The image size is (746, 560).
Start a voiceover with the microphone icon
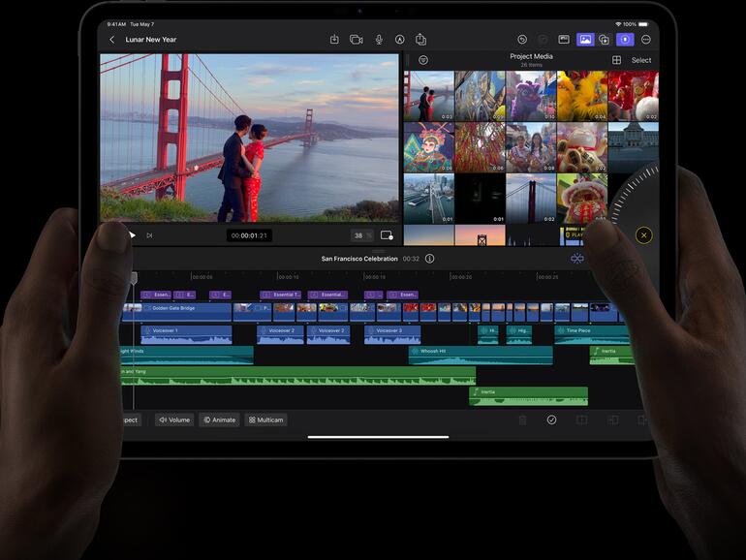click(x=379, y=40)
